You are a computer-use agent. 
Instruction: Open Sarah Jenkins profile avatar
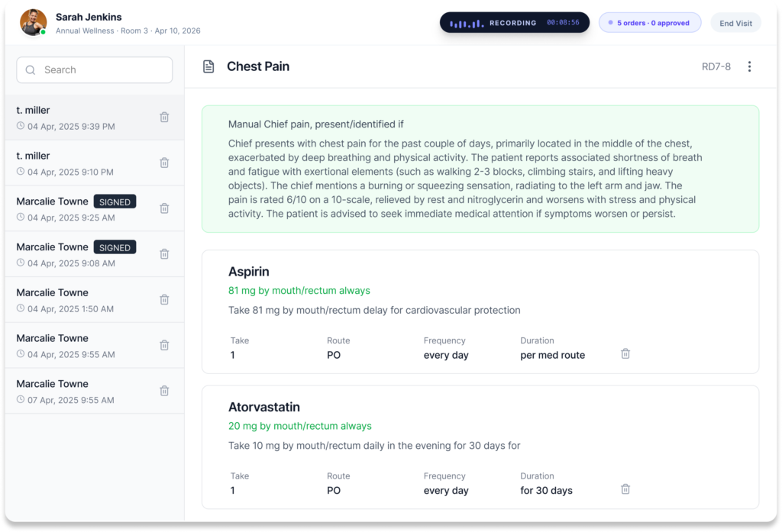(x=34, y=22)
